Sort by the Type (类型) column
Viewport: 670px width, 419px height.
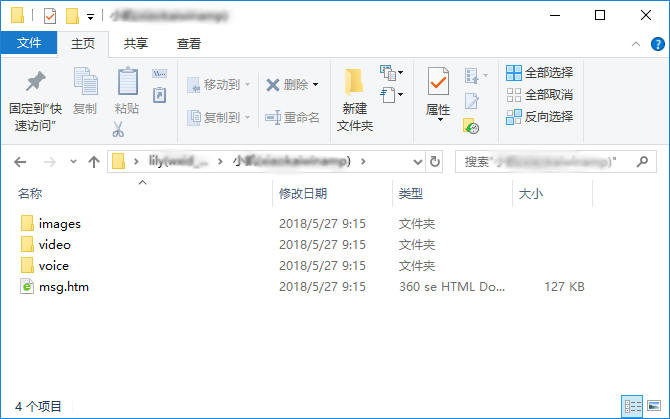click(x=411, y=194)
